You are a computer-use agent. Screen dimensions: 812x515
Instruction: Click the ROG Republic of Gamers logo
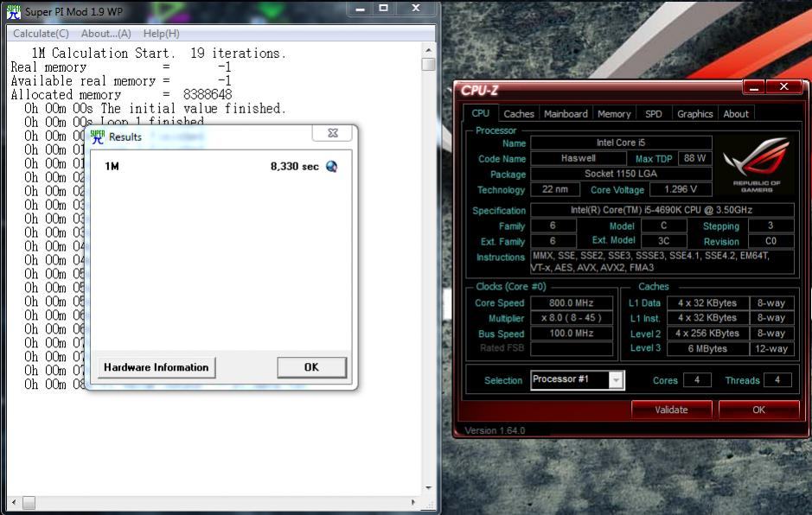click(x=756, y=165)
